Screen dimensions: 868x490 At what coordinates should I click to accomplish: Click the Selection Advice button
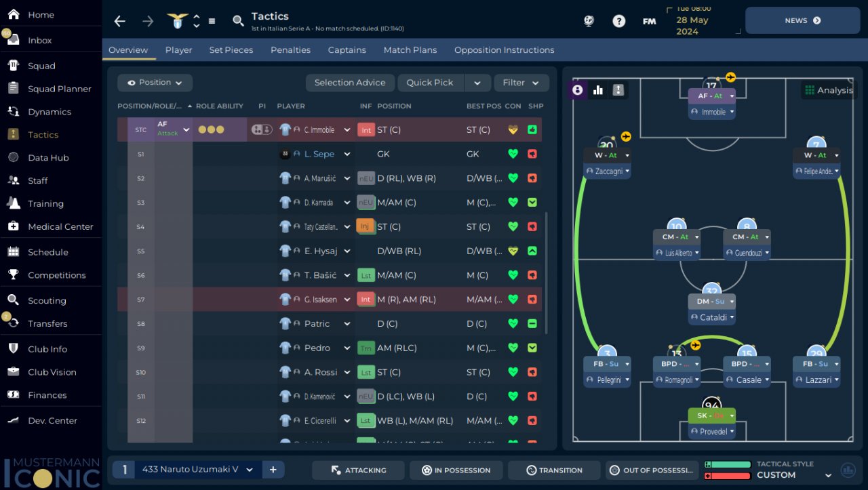pos(350,83)
